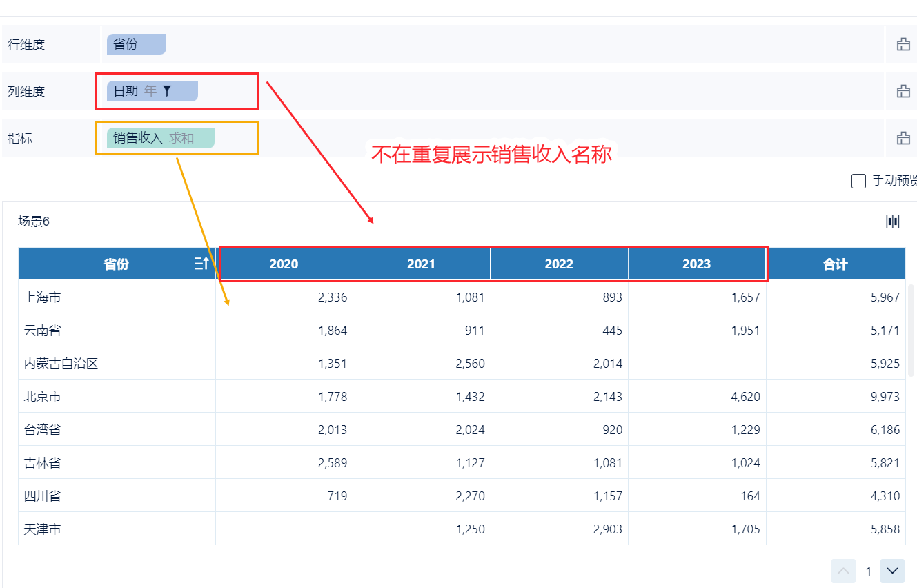Select the 云南省 row label
Screen dimensions: 917x588
[43, 331]
